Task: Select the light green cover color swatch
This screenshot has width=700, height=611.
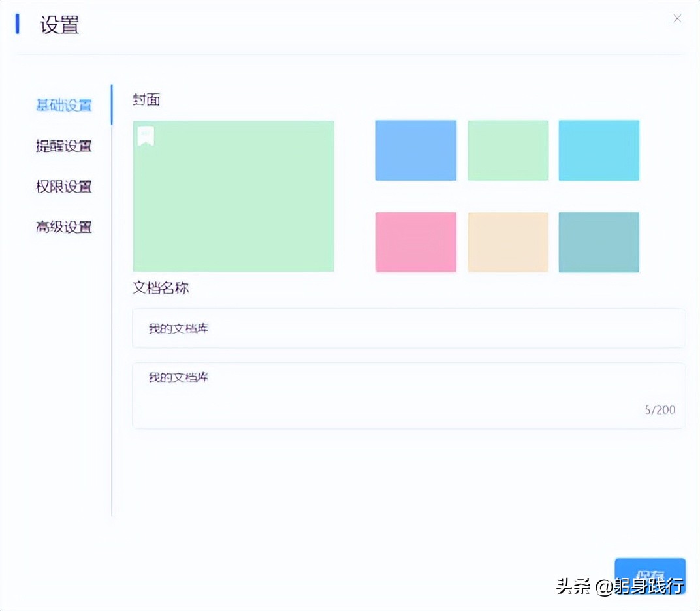Action: [x=507, y=149]
